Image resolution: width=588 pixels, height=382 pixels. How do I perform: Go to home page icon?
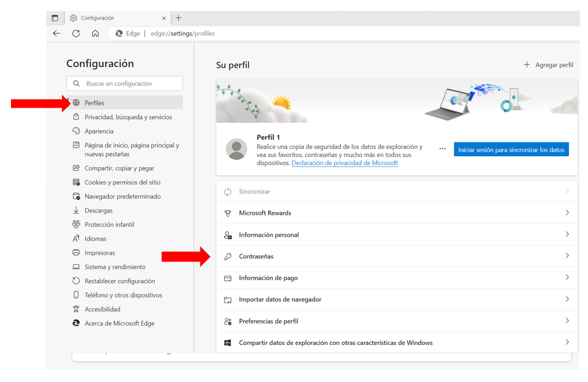pos(95,34)
